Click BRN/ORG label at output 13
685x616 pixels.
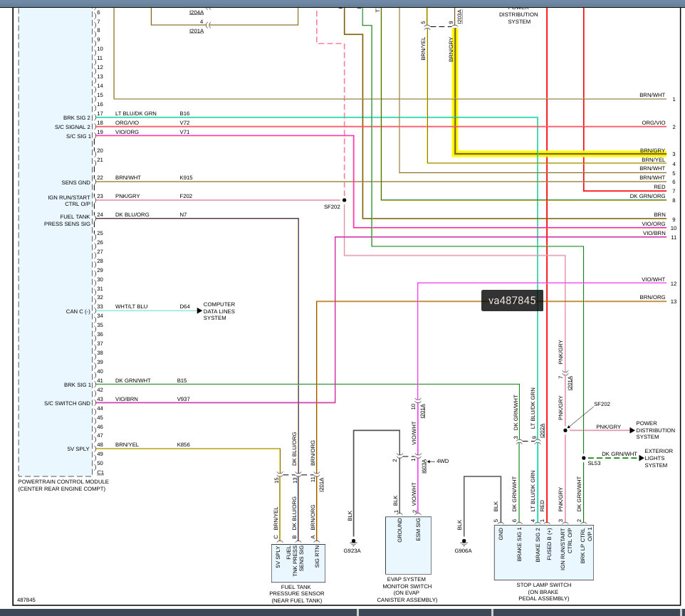pyautogui.click(x=652, y=297)
